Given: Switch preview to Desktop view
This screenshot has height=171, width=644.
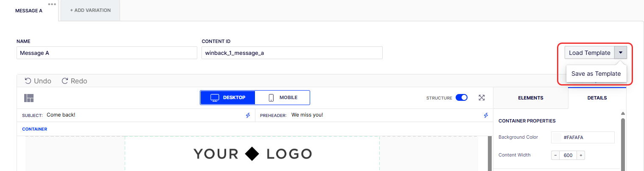Looking at the screenshot, I should [x=228, y=97].
